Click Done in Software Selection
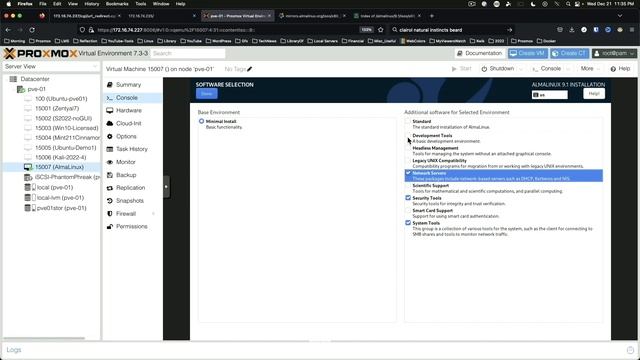Screen dimensions: 640x360 207,94
